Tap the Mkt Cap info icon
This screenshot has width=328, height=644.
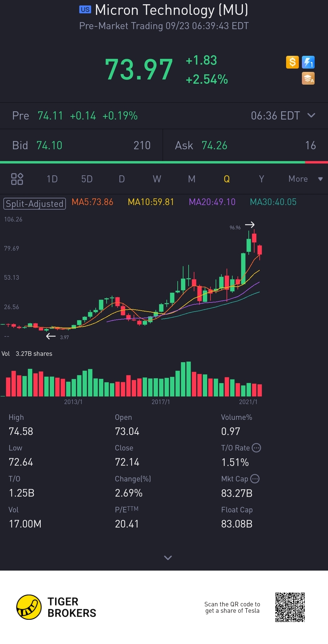[255, 479]
